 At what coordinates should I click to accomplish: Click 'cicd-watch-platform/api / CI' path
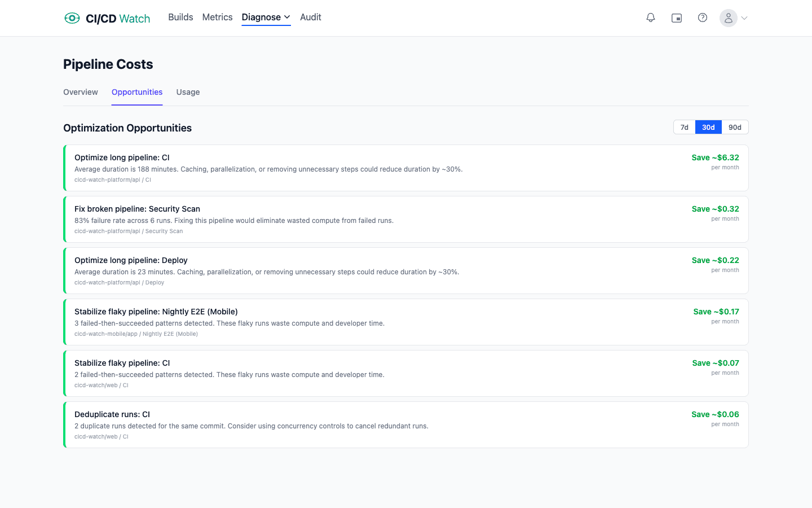pos(113,179)
